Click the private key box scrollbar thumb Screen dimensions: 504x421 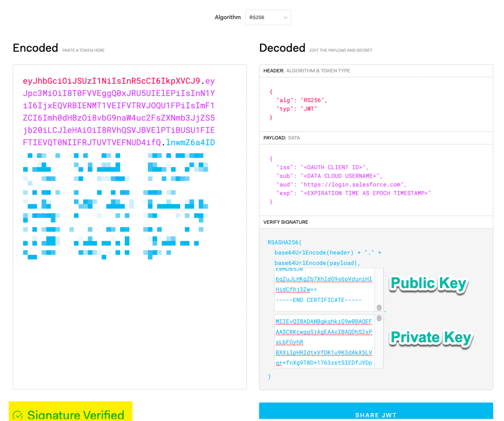pos(379,318)
